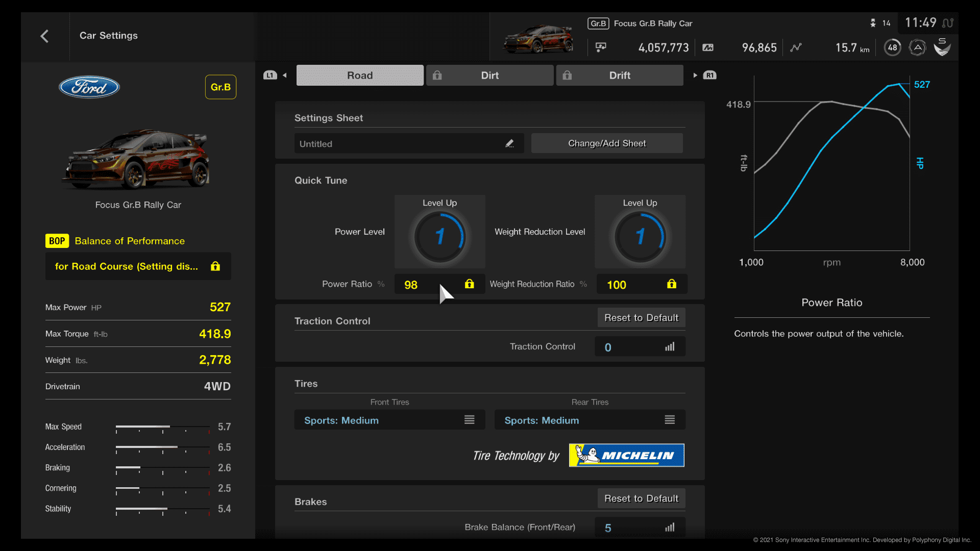
Task: Open the Rear Tires Sports: Medium list
Action: pyautogui.click(x=590, y=420)
